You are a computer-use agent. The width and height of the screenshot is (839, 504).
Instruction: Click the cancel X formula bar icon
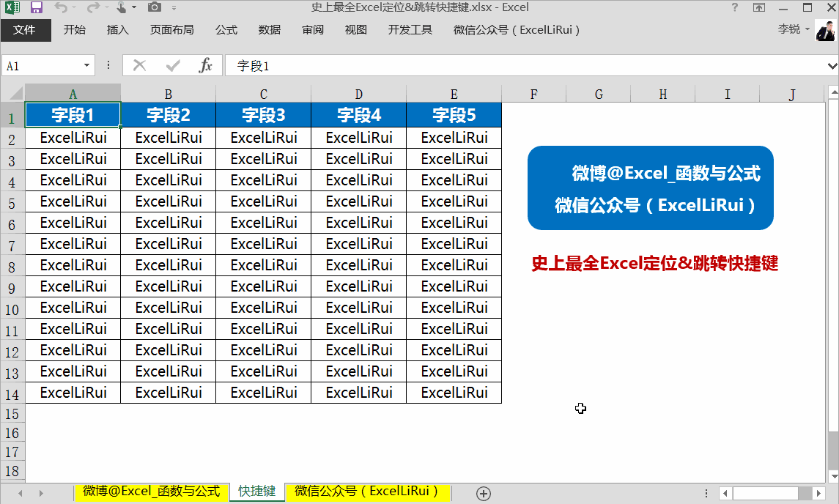pyautogui.click(x=140, y=66)
